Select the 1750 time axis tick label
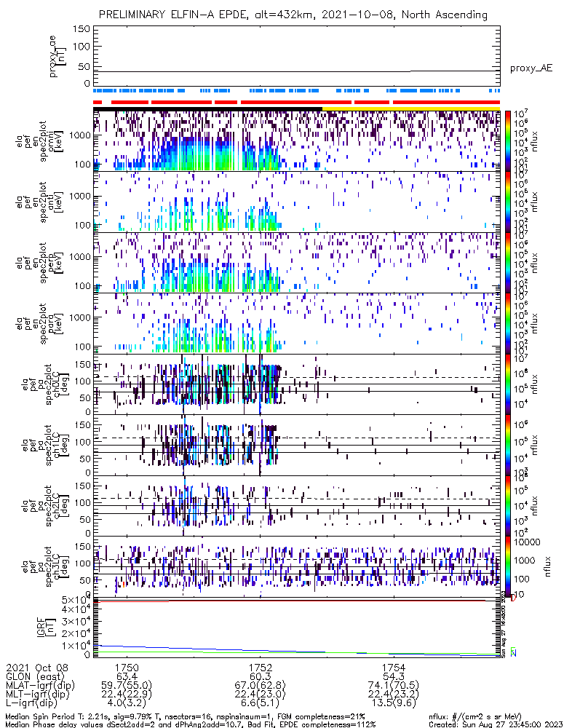 [127, 667]
